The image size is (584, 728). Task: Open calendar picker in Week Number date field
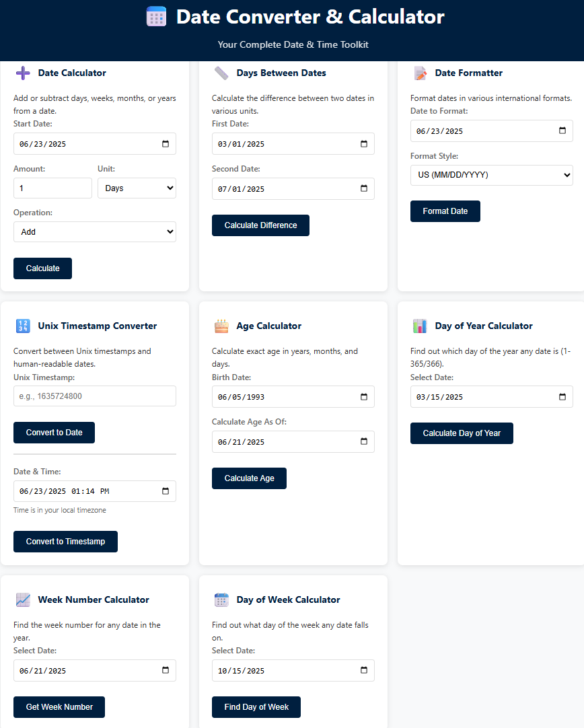[166, 670]
